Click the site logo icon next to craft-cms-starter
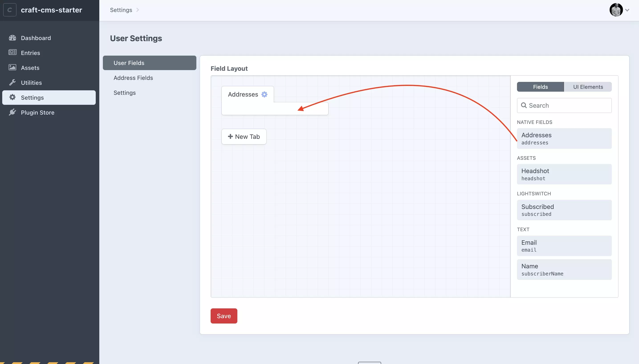 (10, 10)
